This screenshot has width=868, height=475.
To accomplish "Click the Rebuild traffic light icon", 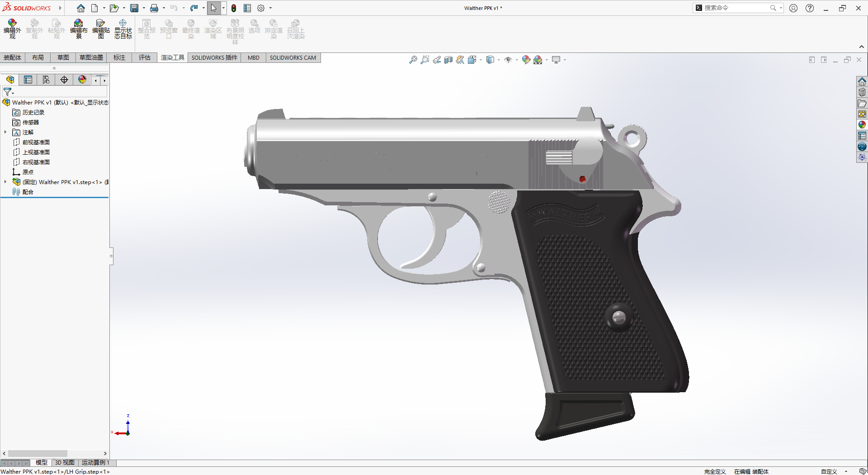I will 234,8.
